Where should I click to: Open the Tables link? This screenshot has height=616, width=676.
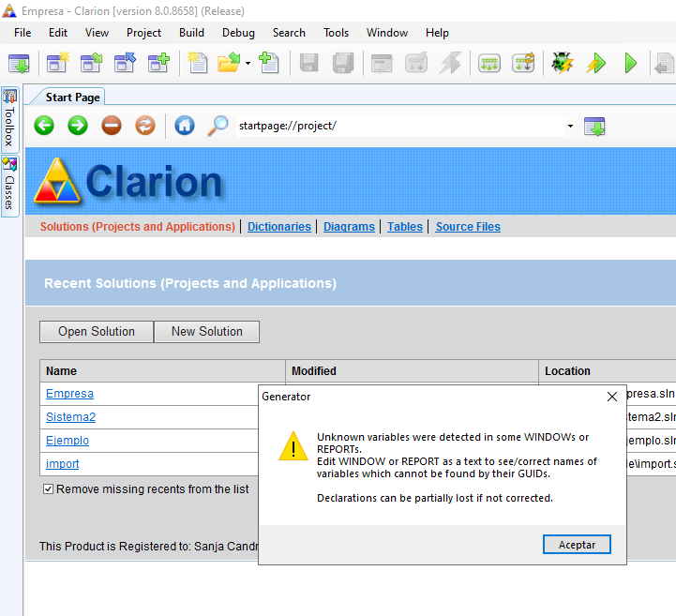pyautogui.click(x=404, y=227)
